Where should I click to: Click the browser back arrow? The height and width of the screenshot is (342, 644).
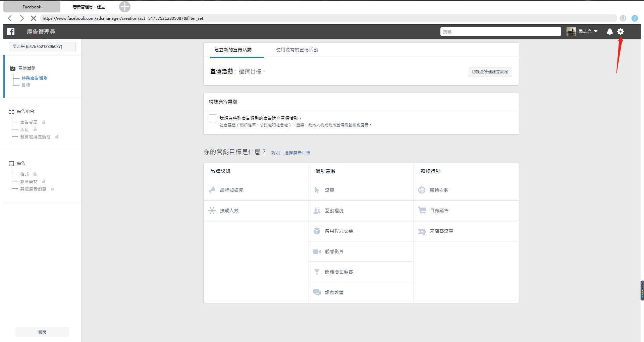tap(10, 18)
